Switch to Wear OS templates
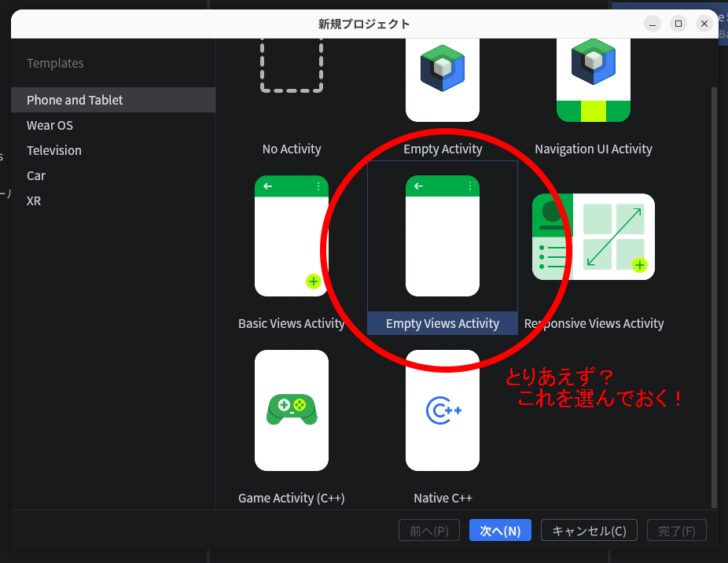 pyautogui.click(x=50, y=125)
